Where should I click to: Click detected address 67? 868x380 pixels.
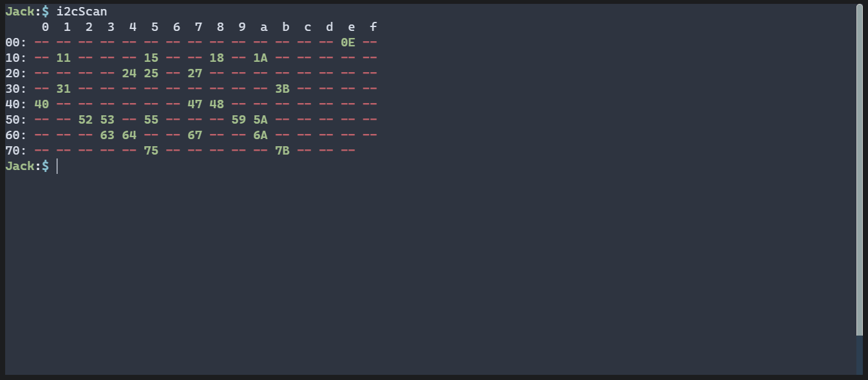pos(194,135)
